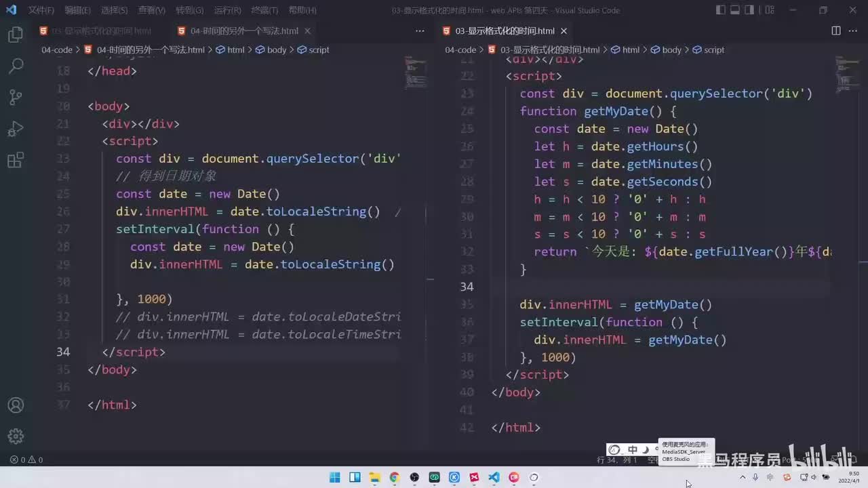Click html in left breadcrumb
Image resolution: width=868 pixels, height=488 pixels.
pyautogui.click(x=235, y=50)
